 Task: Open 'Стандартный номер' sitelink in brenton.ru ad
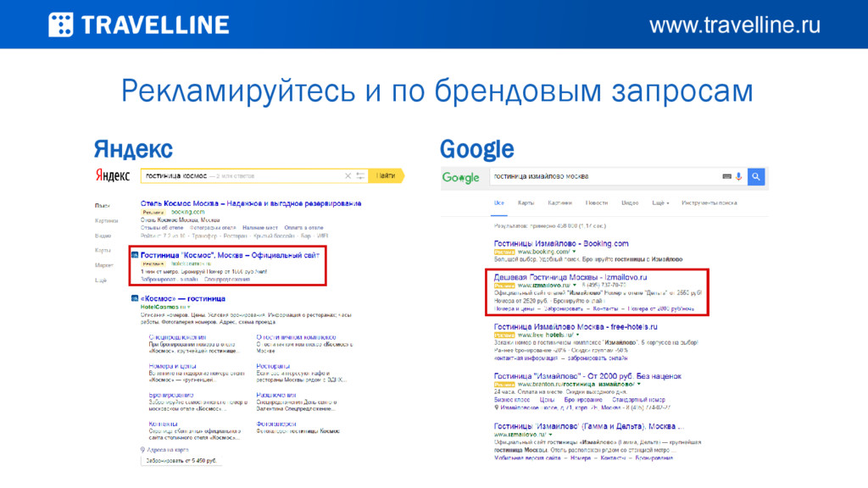coord(639,400)
